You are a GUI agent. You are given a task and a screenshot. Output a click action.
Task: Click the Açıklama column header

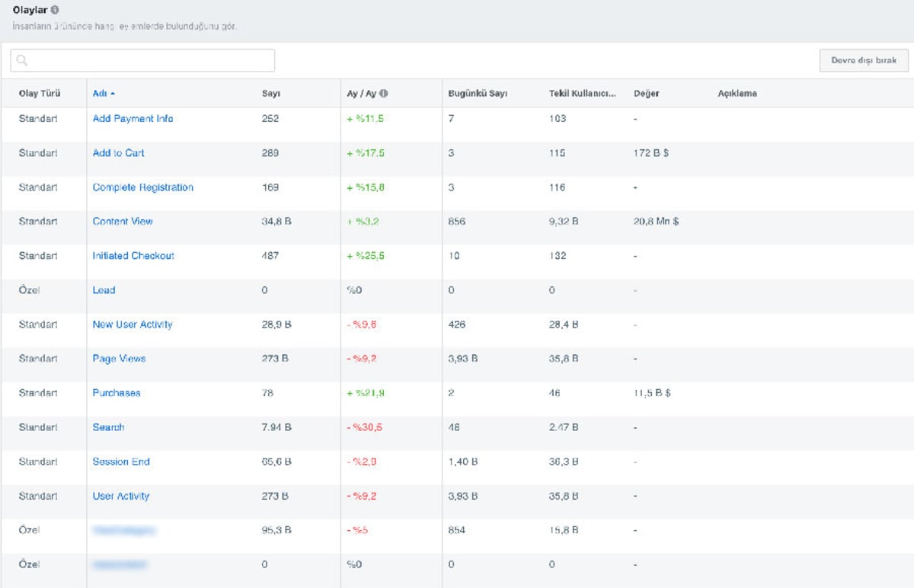(737, 94)
